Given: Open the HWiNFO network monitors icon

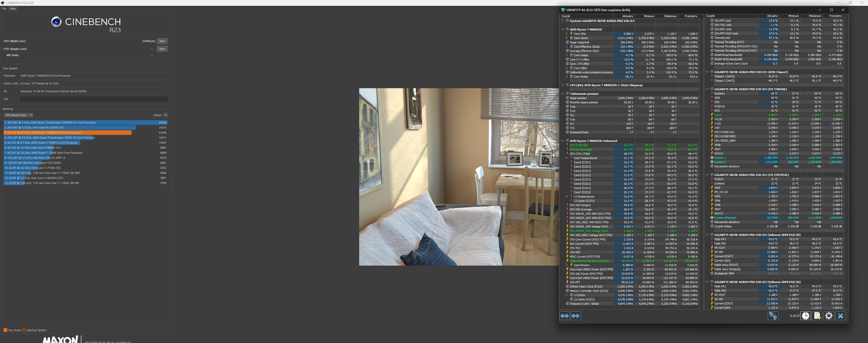Looking at the screenshot, I should [x=773, y=316].
